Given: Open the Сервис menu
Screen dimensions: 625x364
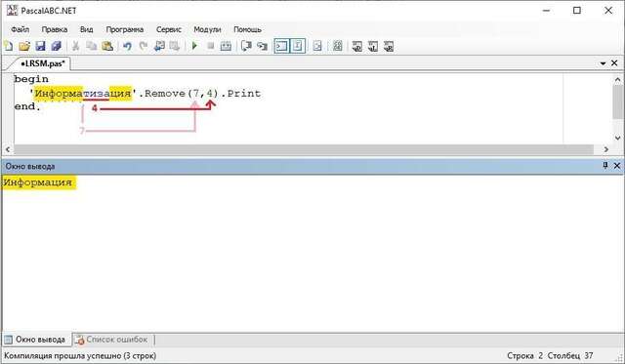Looking at the screenshot, I should 169,29.
